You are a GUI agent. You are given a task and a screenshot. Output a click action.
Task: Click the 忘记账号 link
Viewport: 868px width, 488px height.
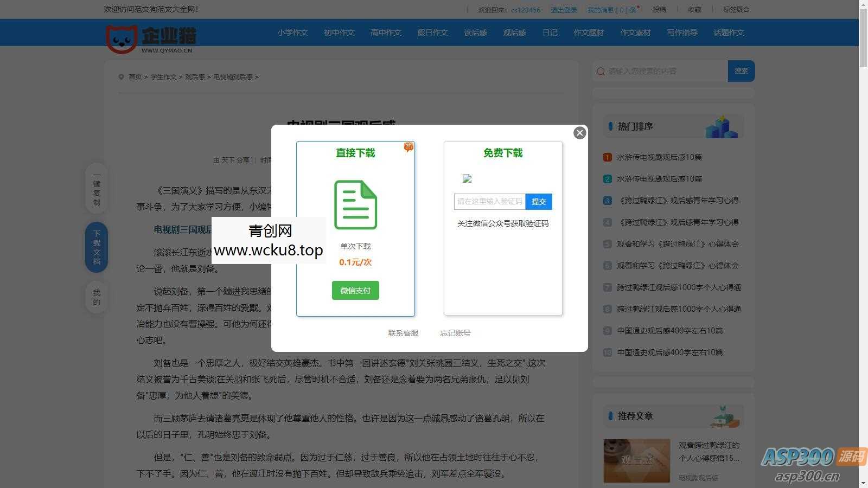[x=455, y=333]
